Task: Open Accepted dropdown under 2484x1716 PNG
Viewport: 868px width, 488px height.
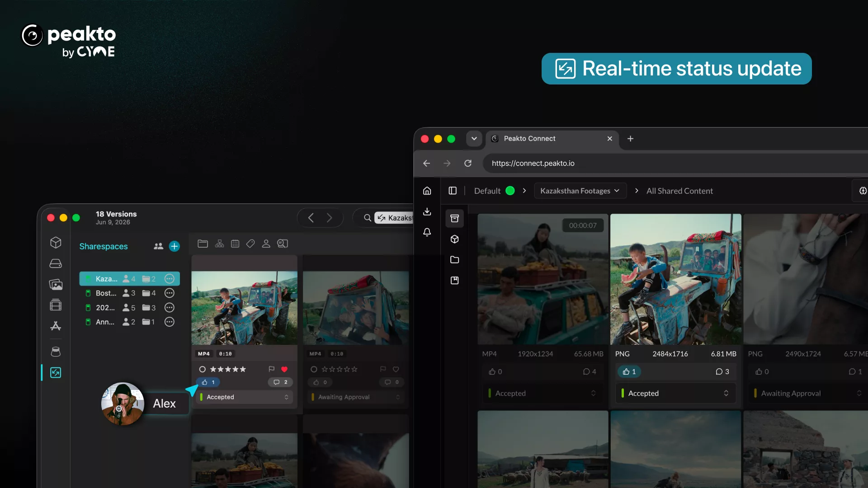Action: click(676, 393)
